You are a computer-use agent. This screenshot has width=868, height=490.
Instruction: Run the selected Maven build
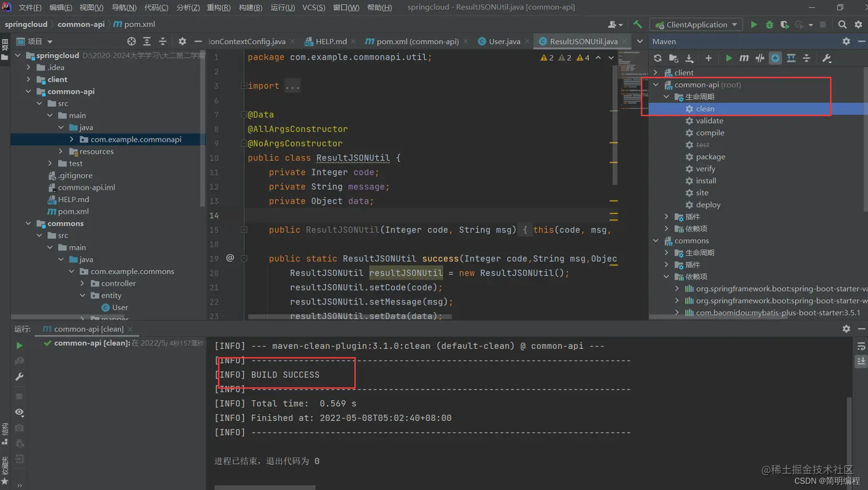728,58
